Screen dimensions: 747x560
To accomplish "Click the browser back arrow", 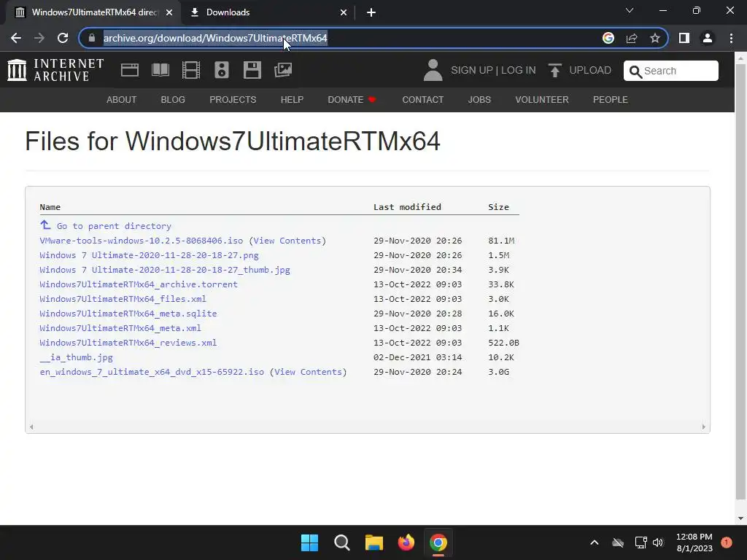I will coord(16,38).
